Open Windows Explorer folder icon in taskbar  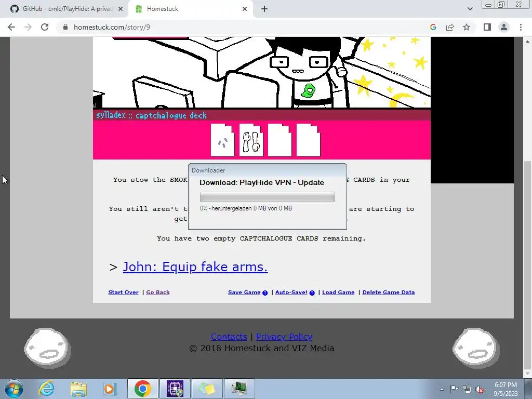[78, 389]
